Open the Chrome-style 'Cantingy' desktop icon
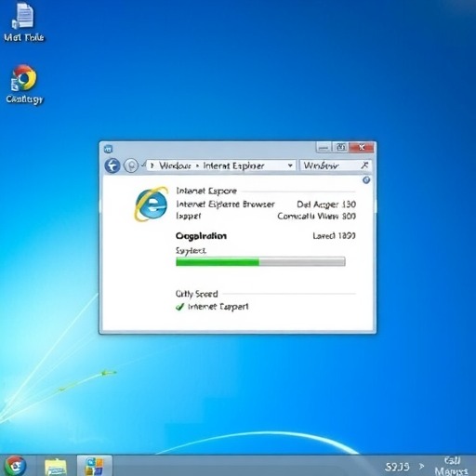 24,84
